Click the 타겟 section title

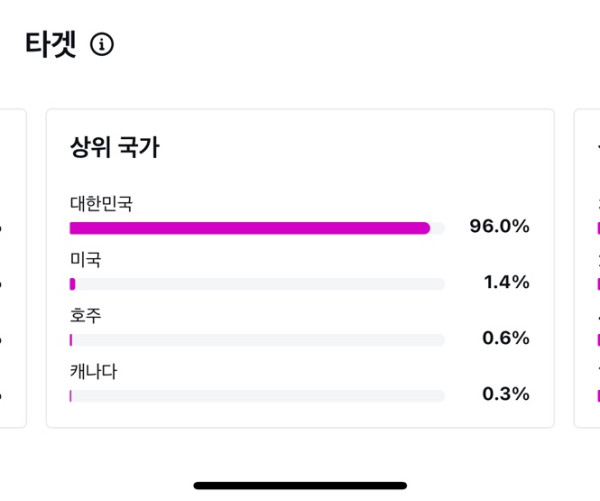tap(50, 45)
